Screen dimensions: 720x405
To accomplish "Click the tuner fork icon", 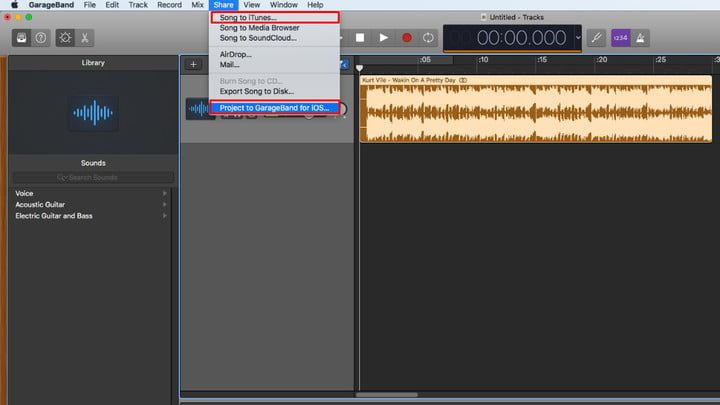I will pos(597,38).
